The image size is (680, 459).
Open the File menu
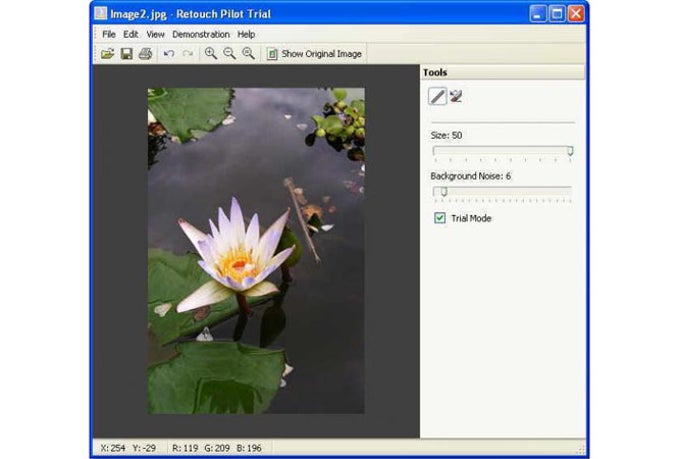[108, 34]
